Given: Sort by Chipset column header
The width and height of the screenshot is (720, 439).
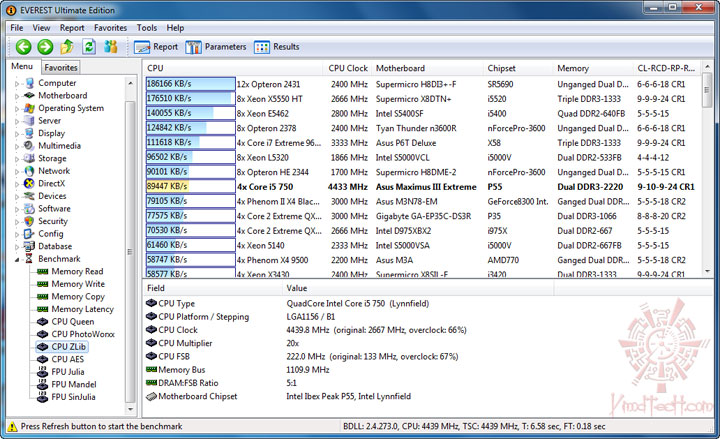Looking at the screenshot, I should coord(518,68).
